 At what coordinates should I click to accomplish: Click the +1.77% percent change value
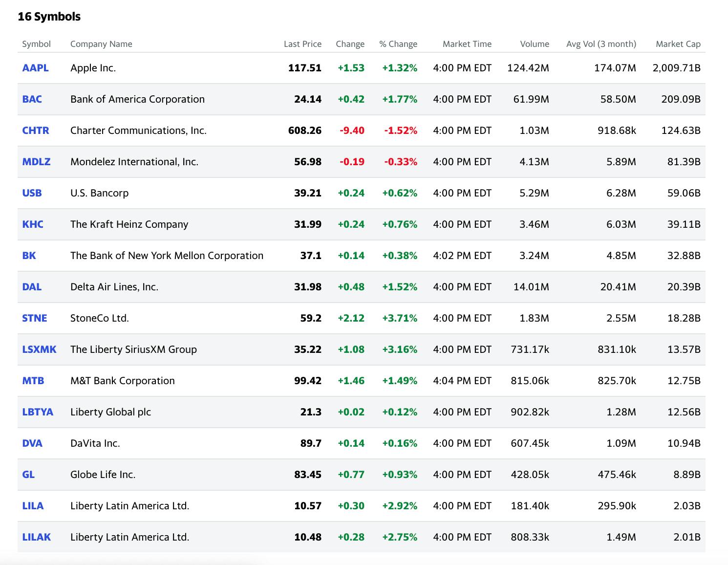coord(400,99)
